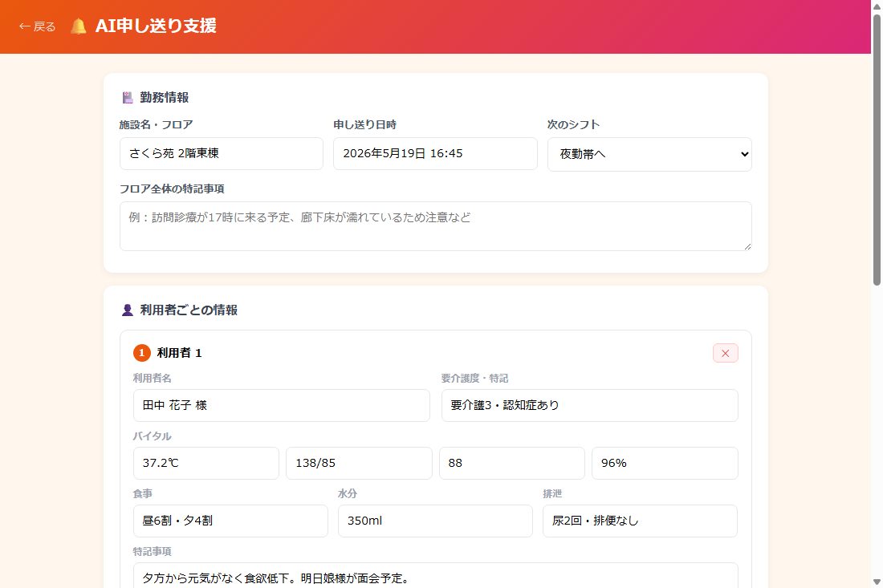Click the 排泄 label

coord(552,493)
